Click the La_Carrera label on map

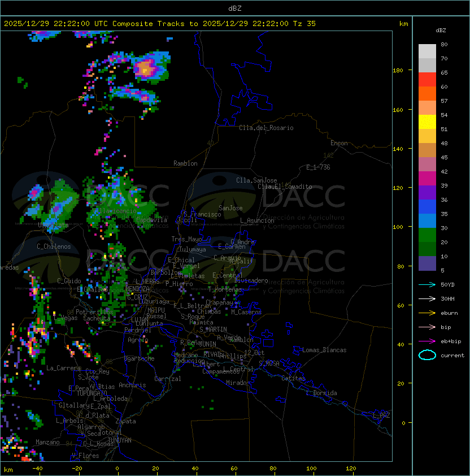64,368
